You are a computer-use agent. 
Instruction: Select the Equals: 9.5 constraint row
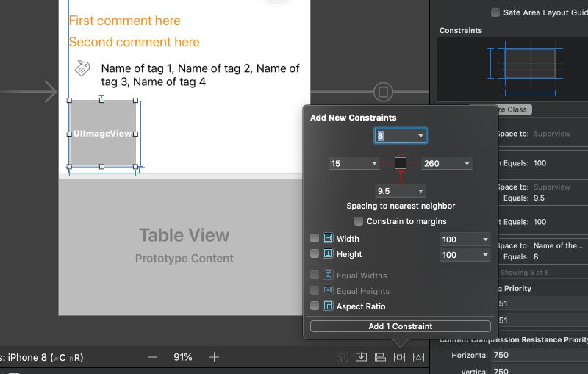point(542,193)
